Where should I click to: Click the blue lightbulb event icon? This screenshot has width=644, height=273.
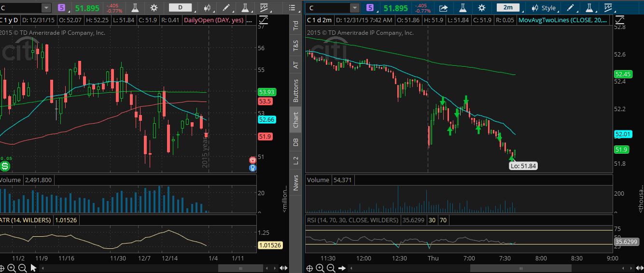click(252, 168)
